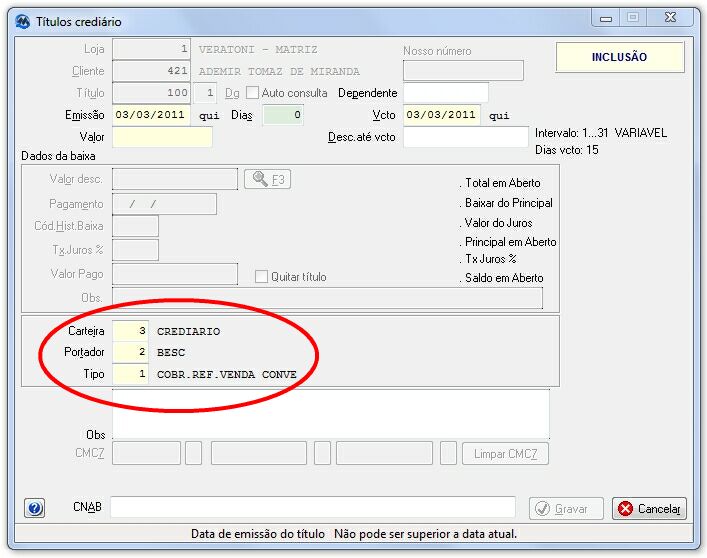707x558 pixels.
Task: Click the Cancelar button
Action: (x=649, y=508)
